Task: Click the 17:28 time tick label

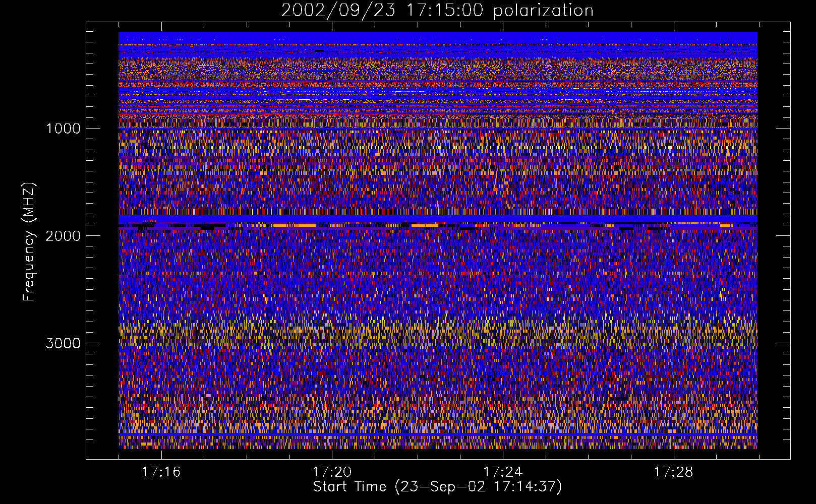Action: pos(674,472)
